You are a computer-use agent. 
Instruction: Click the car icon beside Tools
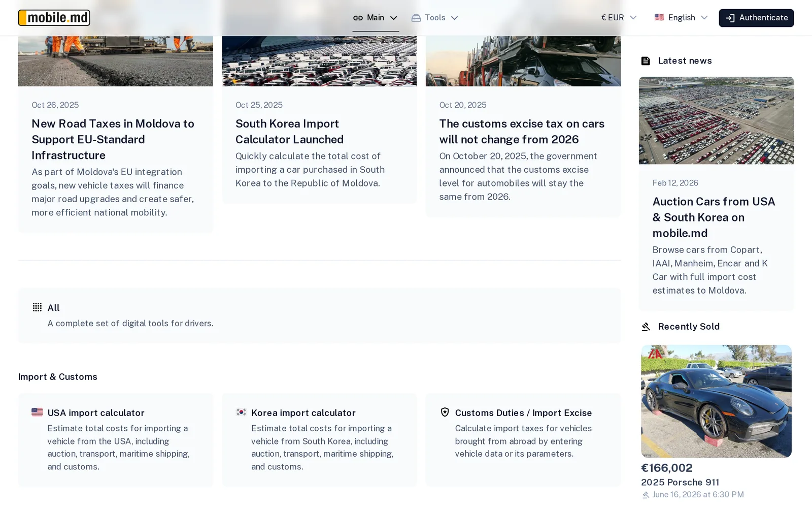[416, 18]
